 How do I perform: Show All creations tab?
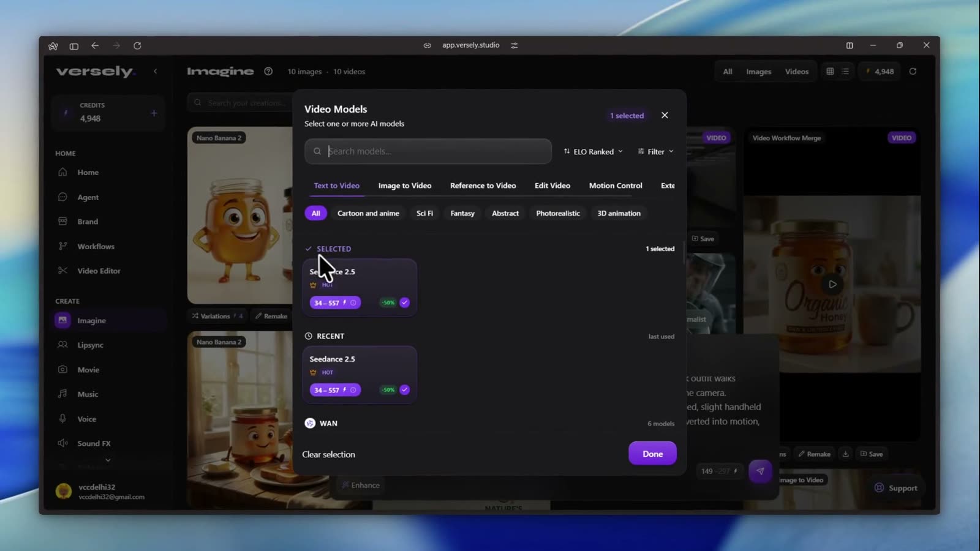point(728,72)
